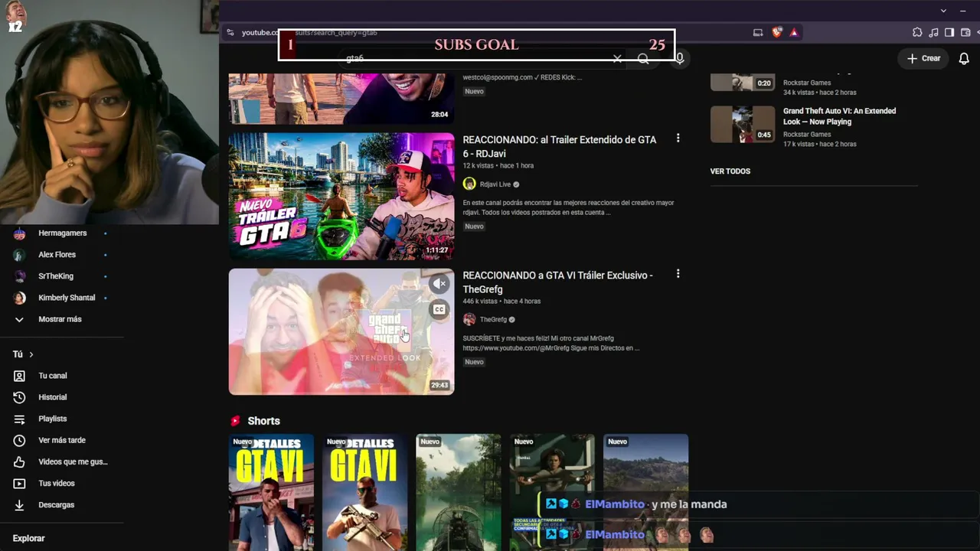Click the Brave Rewards triangle icon
The height and width of the screenshot is (551, 980).
(794, 32)
